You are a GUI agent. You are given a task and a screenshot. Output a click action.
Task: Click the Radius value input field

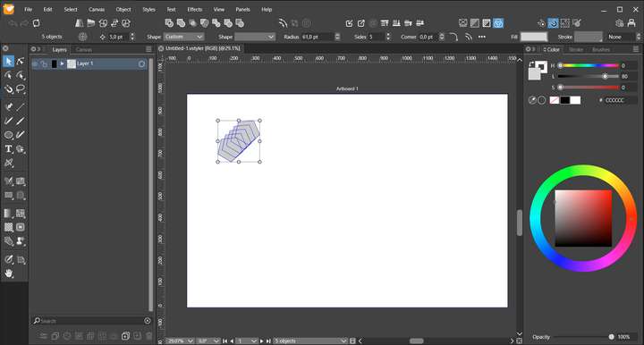coord(318,37)
